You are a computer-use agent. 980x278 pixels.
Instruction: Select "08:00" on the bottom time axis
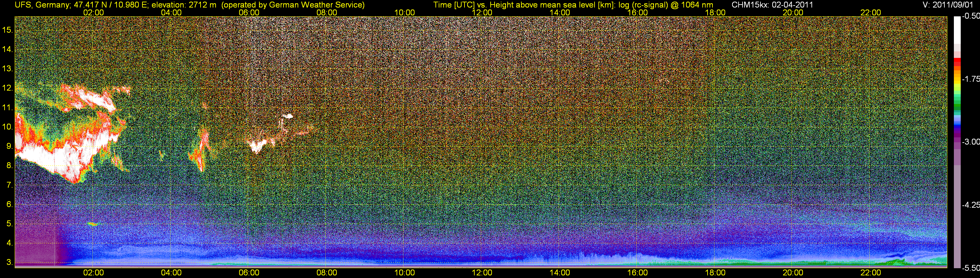tap(327, 273)
